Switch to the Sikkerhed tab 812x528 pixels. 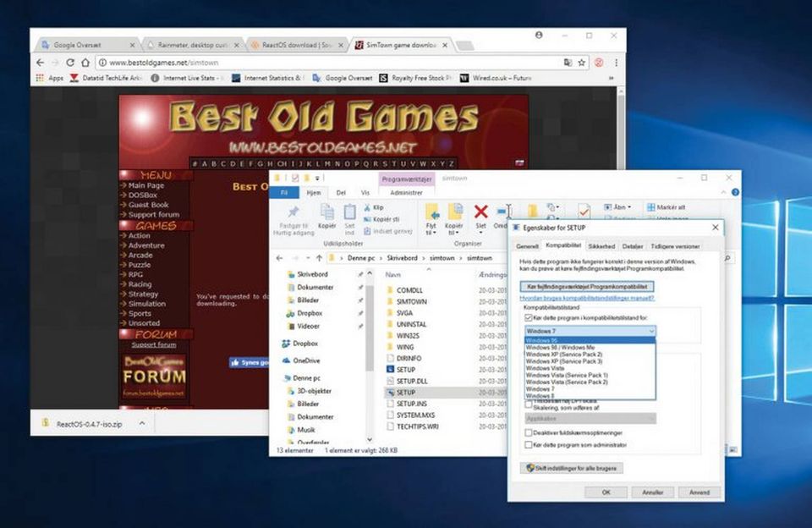601,246
